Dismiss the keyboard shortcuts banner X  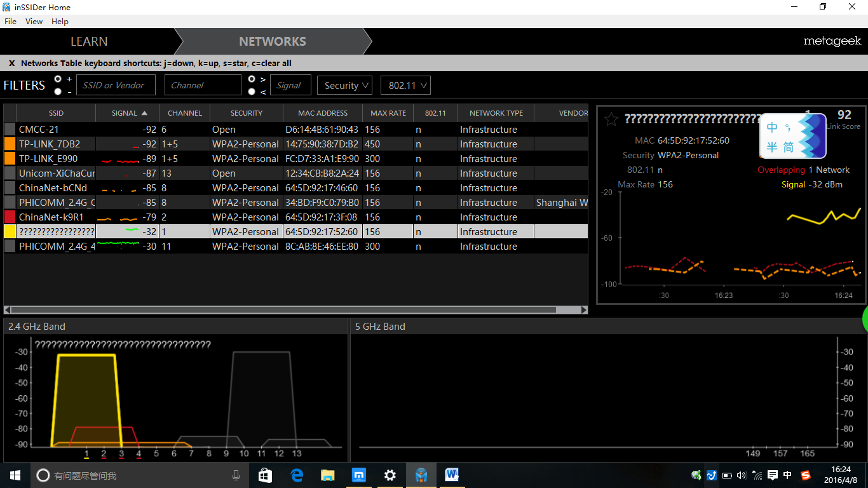point(11,63)
